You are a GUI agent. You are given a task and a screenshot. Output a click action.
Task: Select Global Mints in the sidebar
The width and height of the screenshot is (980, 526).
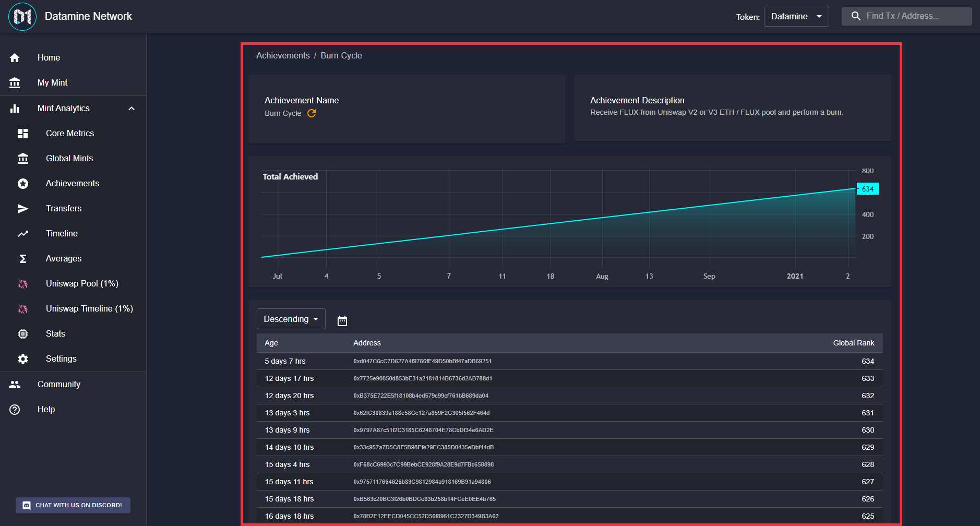pos(73,159)
